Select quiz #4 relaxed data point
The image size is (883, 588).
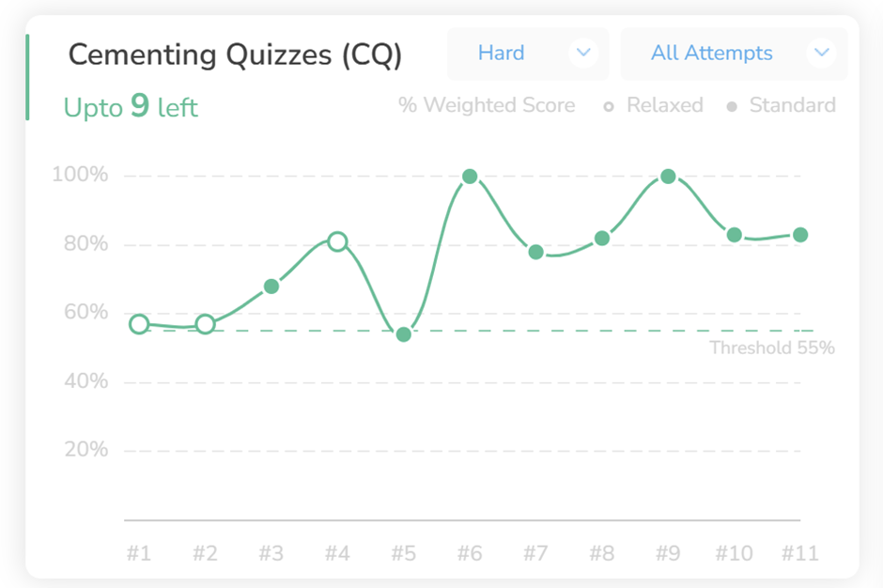[x=337, y=241]
